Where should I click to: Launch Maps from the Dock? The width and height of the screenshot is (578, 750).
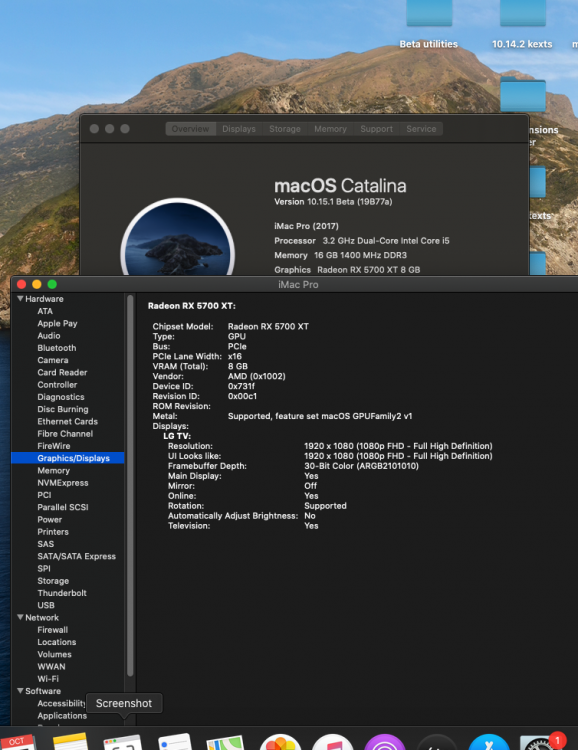pos(225,743)
